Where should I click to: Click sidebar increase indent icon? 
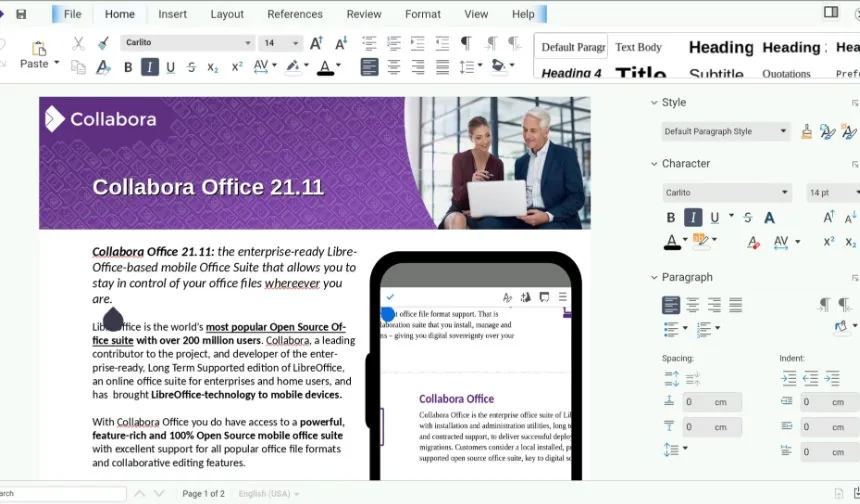click(x=788, y=378)
